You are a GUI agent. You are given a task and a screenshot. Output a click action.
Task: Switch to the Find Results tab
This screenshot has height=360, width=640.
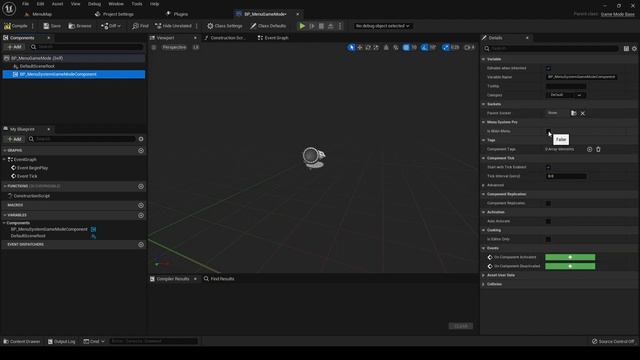click(x=219, y=279)
